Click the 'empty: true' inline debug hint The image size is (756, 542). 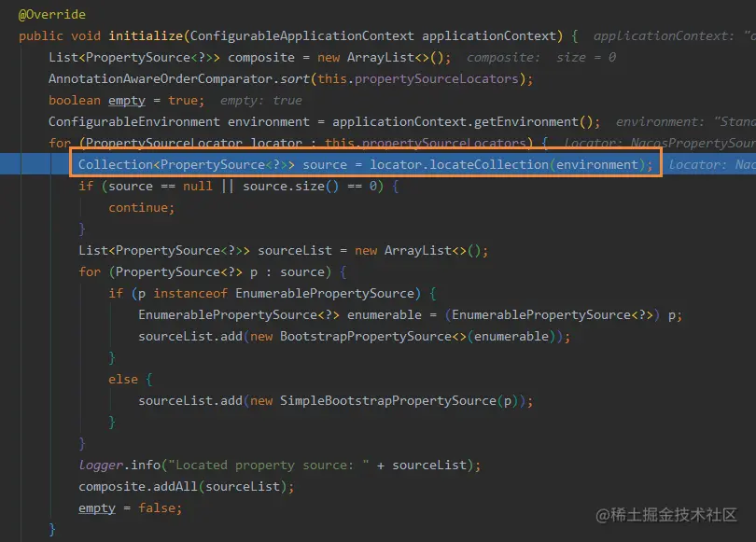pyautogui.click(x=260, y=100)
